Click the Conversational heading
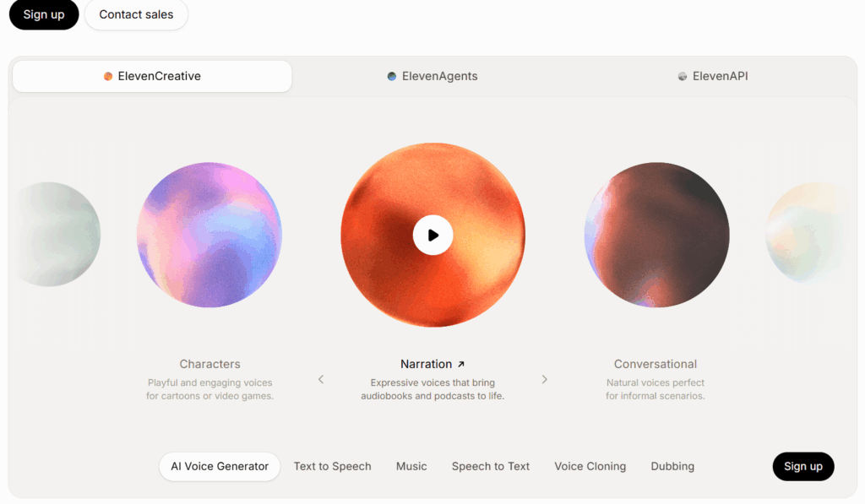Image resolution: width=865 pixels, height=504 pixels. [x=656, y=364]
